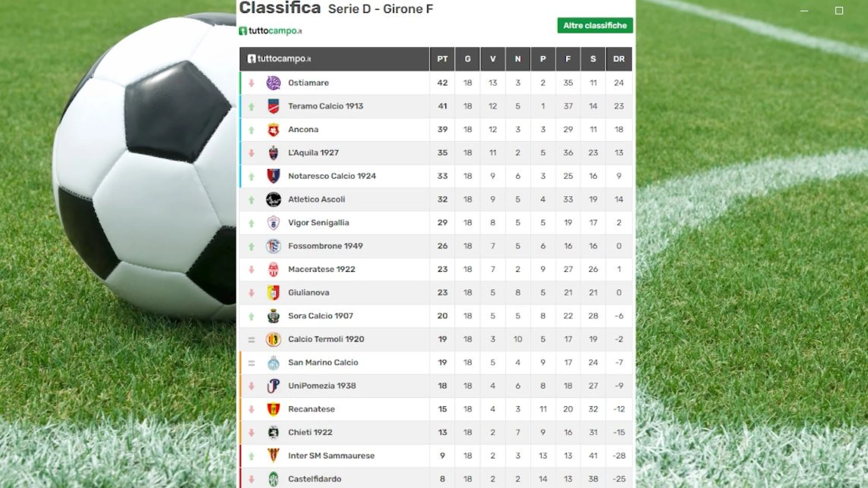
Task: Click the UniPomezia 1938 logo
Action: coord(273,386)
